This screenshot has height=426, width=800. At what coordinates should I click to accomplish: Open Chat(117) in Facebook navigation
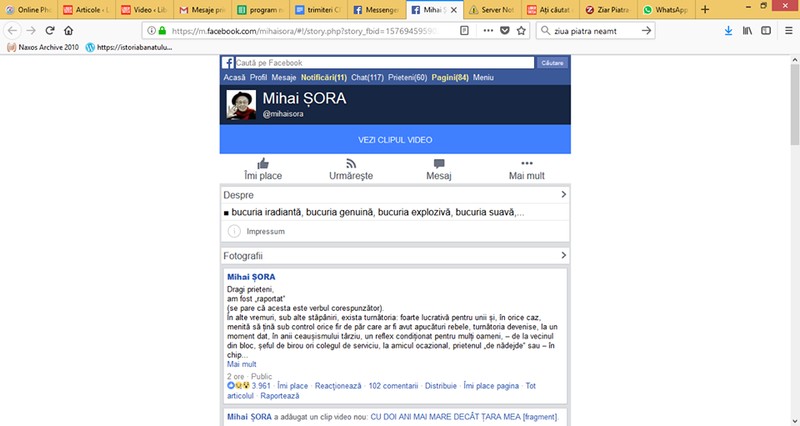pos(367,78)
